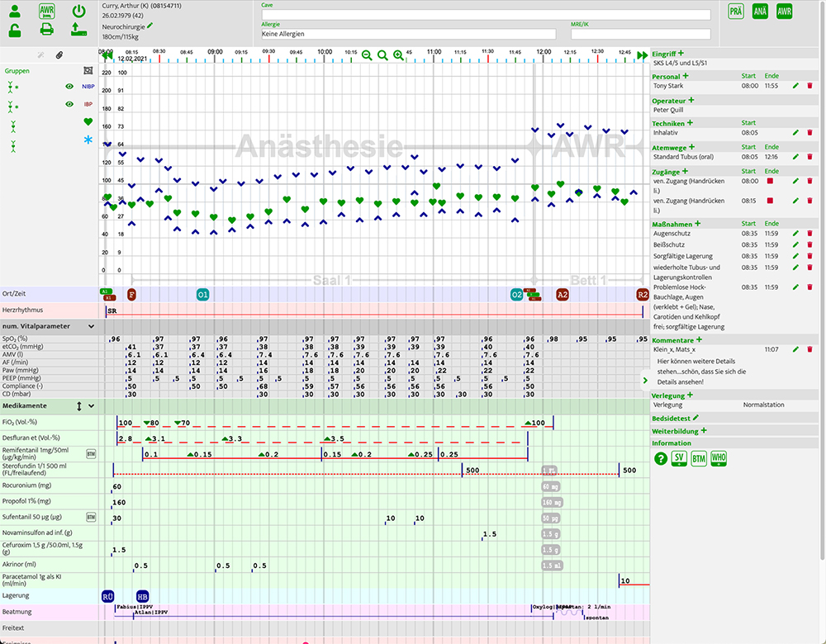This screenshot has height=644, width=826.
Task: Add a new Atemwege entry
Action: [x=691, y=147]
